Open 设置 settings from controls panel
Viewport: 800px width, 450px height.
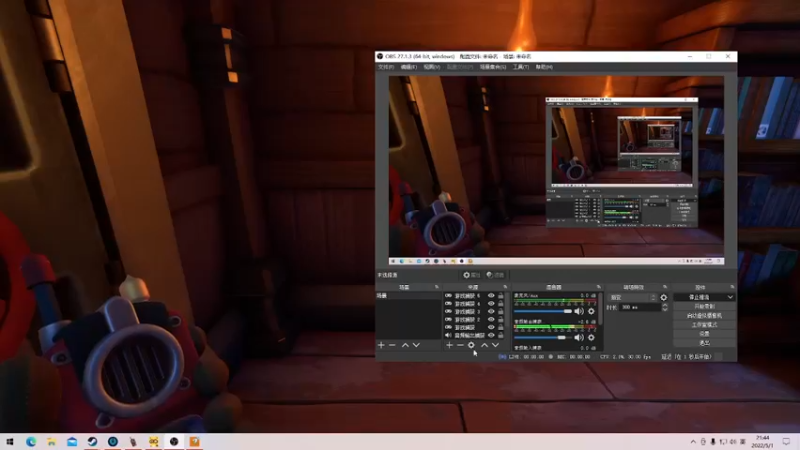coord(704,334)
